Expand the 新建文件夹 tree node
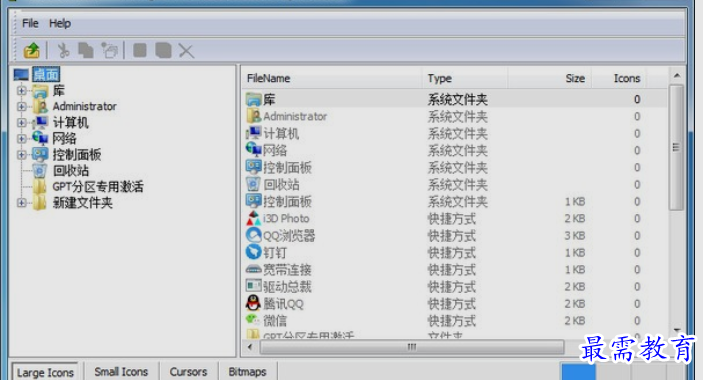703x380 pixels. click(x=21, y=203)
